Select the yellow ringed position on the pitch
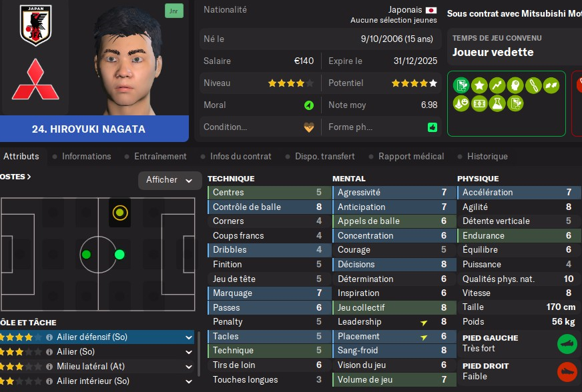The height and width of the screenshot is (392, 582). coord(119,213)
